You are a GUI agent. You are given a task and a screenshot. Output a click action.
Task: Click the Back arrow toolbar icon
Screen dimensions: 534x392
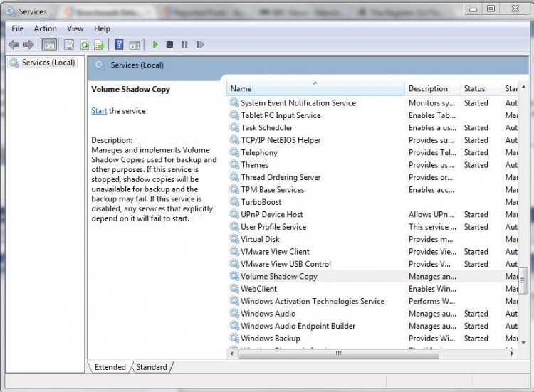click(x=14, y=45)
